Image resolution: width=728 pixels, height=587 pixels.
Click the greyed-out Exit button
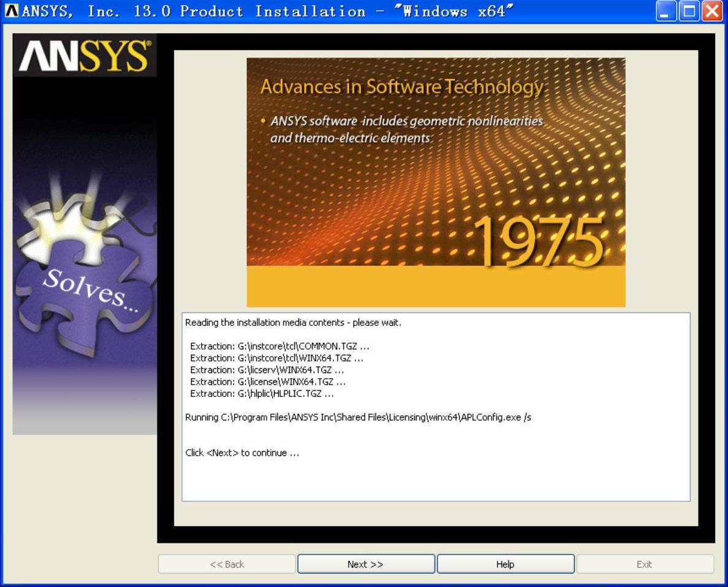click(645, 564)
